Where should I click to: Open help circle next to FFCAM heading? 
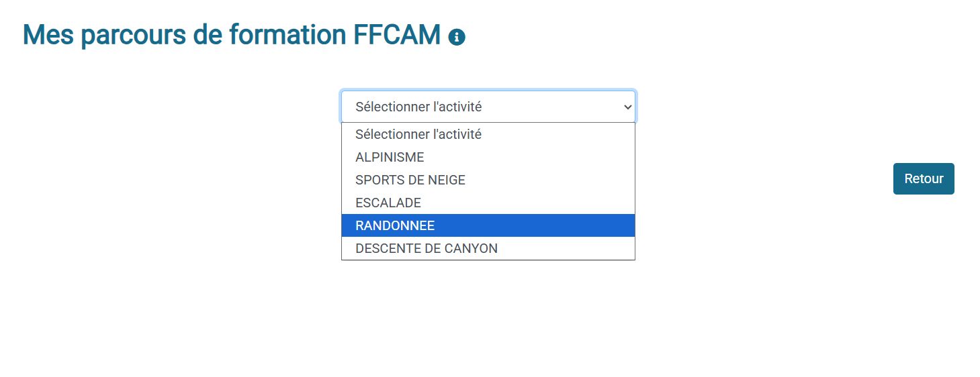[457, 38]
